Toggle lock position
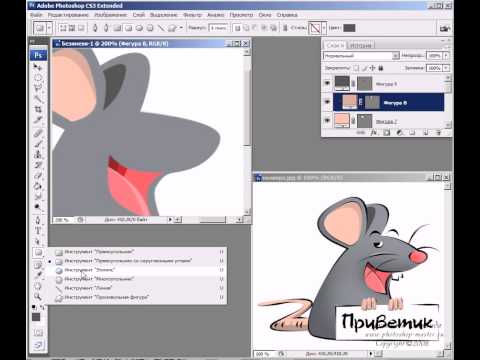 (x=372, y=68)
